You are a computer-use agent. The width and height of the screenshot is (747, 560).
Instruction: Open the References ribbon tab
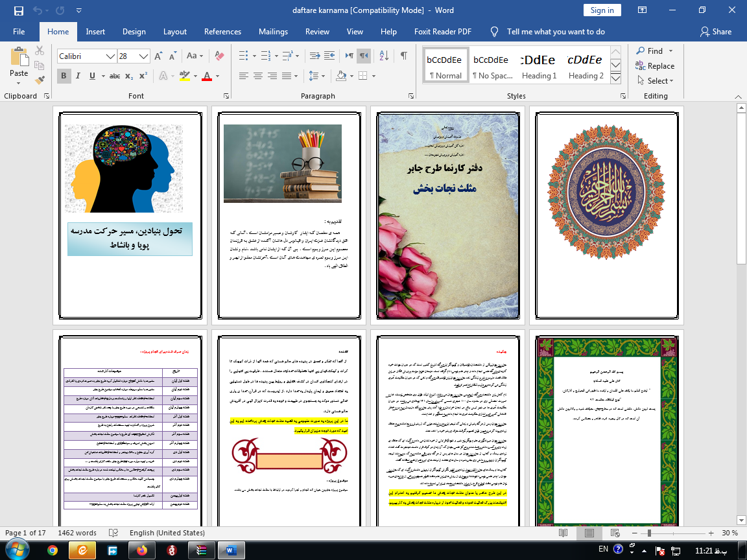pyautogui.click(x=223, y=32)
